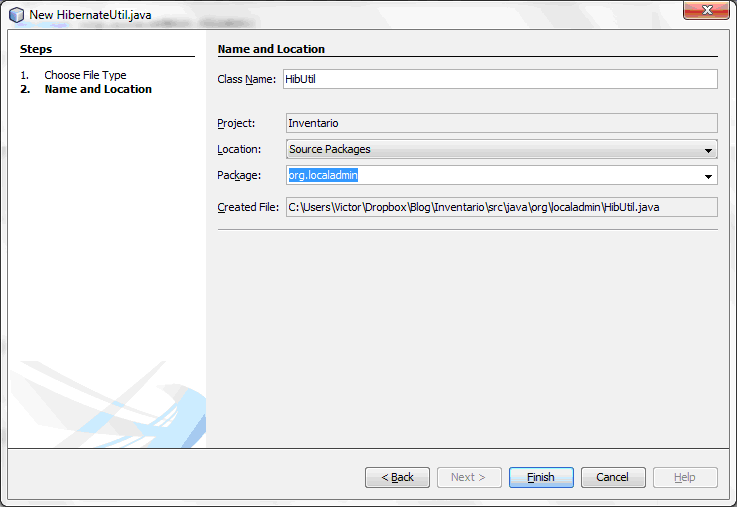Click the New HibernateUtil.java window title
This screenshot has width=737, height=507.
[90, 15]
